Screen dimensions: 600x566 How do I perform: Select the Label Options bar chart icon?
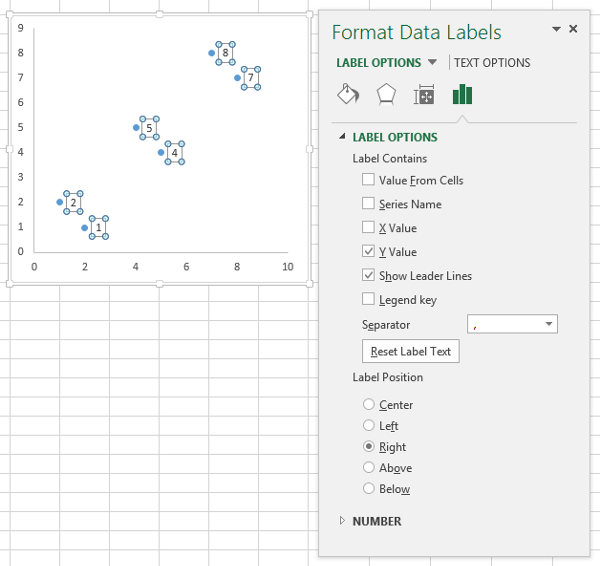click(462, 95)
